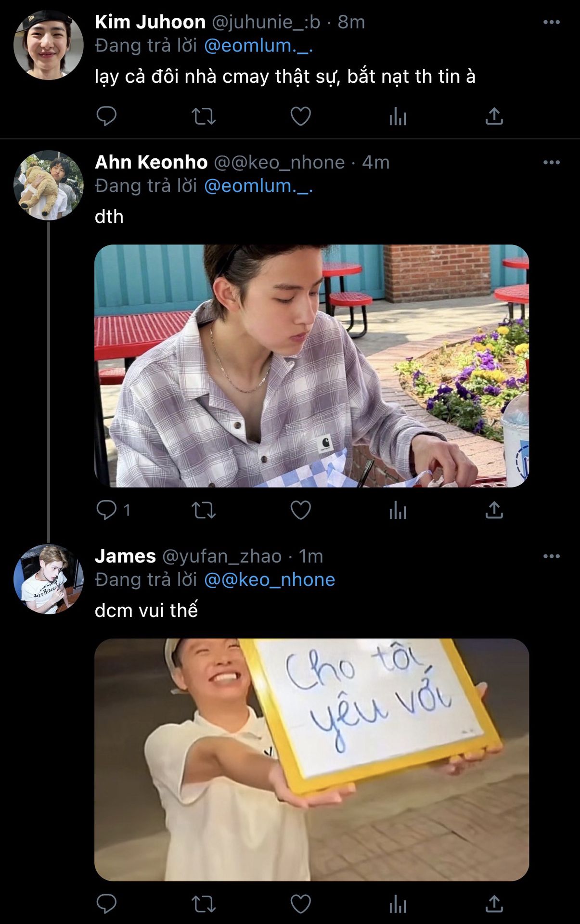
Task: Like James's tweet
Action: (301, 904)
